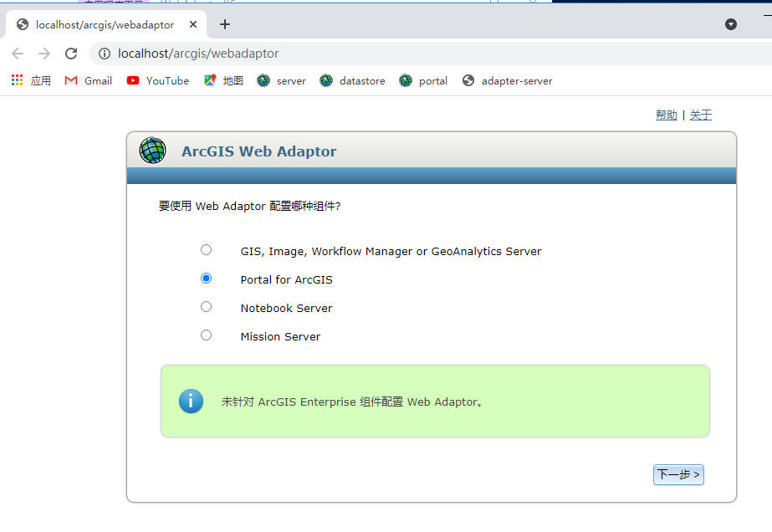Screen dimensions: 772x532
Task: Click the browser back arrow
Action: pyautogui.click(x=18, y=54)
